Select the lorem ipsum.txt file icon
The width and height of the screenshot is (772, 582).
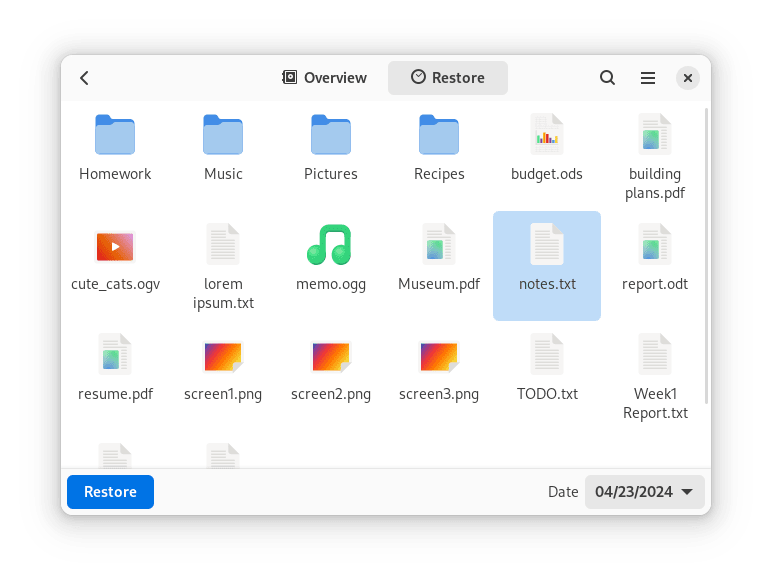point(223,244)
